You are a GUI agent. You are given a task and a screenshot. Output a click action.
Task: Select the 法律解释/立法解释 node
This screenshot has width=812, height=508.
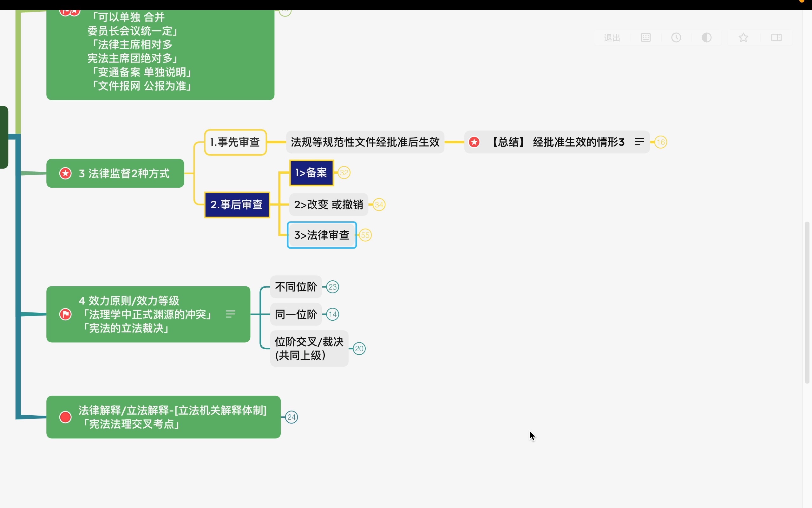[163, 417]
